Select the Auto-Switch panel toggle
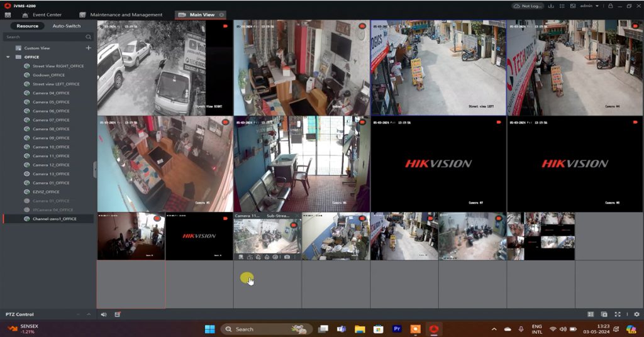The height and width of the screenshot is (337, 644). tap(66, 26)
